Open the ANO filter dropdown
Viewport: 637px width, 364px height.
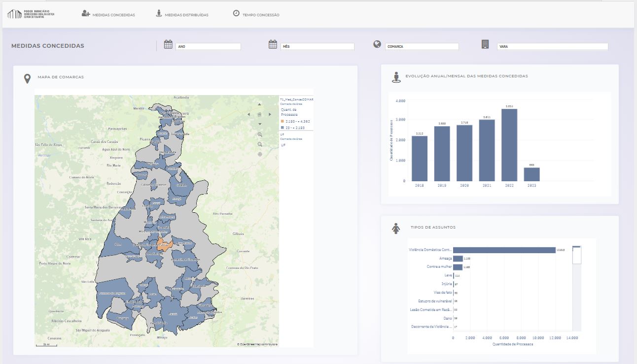(208, 47)
